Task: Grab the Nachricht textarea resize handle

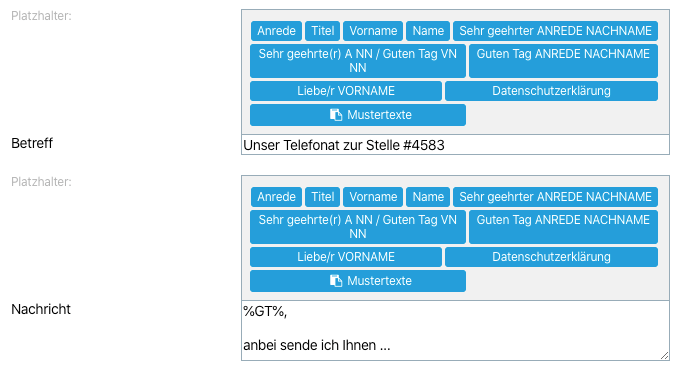Action: point(665,356)
